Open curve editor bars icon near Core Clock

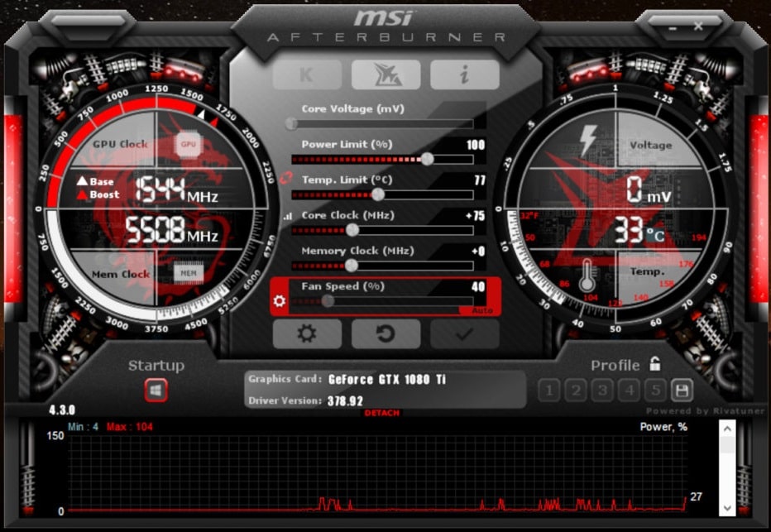tap(288, 216)
